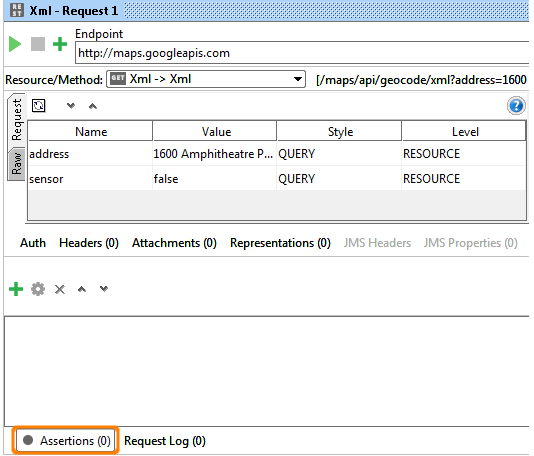
Task: Click the refresh parameters icon
Action: 38,106
